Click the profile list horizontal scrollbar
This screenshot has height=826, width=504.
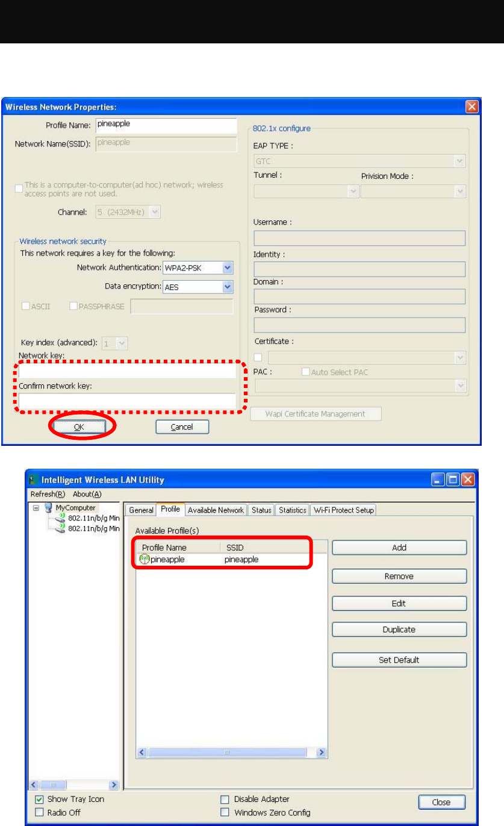tap(232, 752)
